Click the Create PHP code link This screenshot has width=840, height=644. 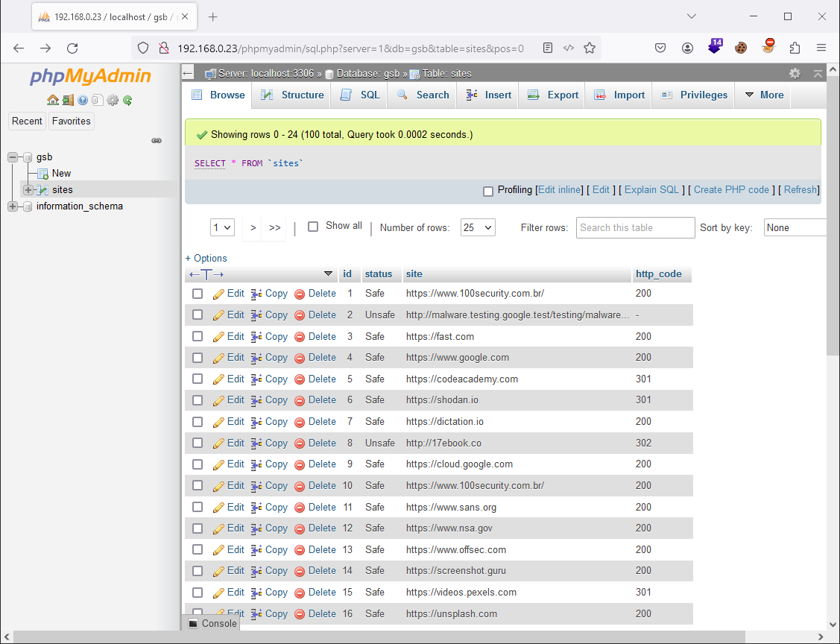(731, 189)
